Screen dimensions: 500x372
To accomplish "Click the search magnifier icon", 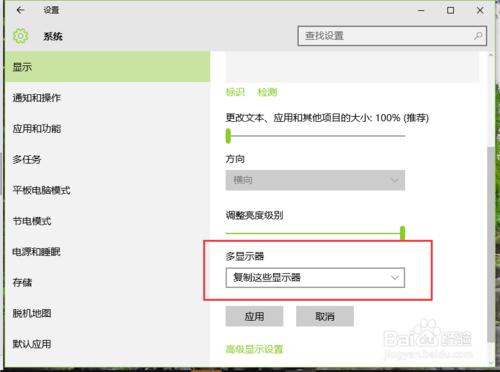I will point(478,36).
